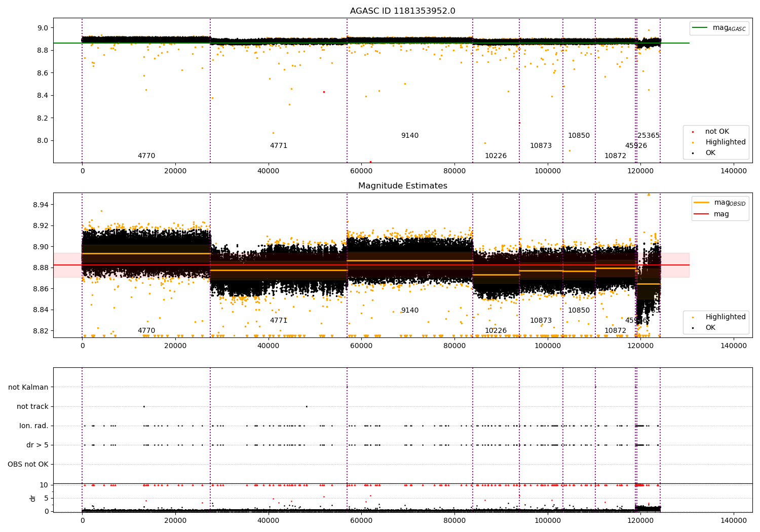
Task: Click the 'dr' y-axis label
Action: click(33, 498)
